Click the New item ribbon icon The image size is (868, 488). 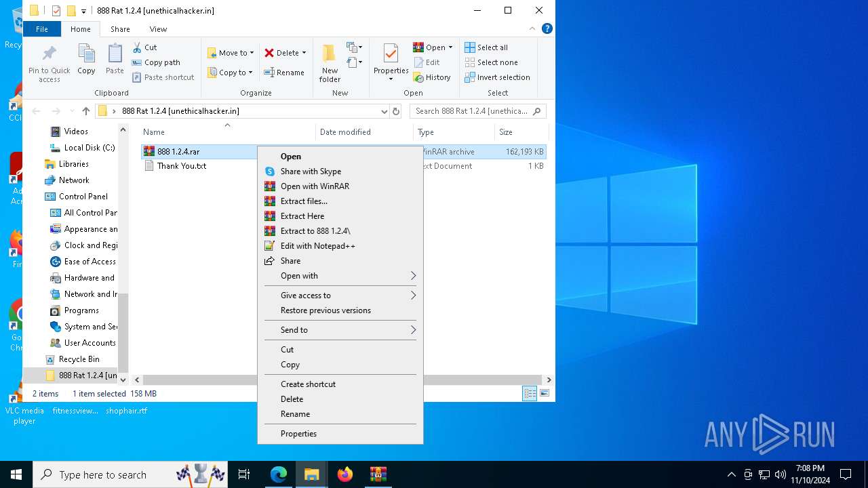(x=353, y=47)
